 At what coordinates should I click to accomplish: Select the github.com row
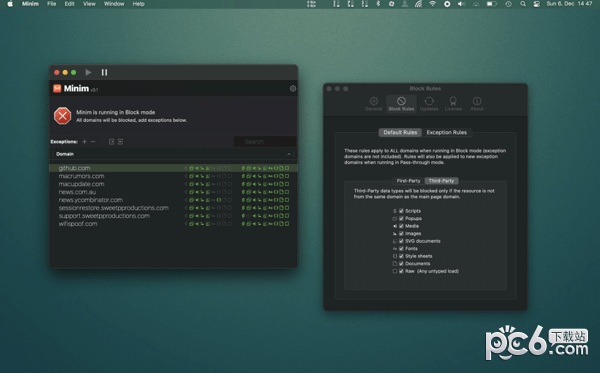pyautogui.click(x=173, y=168)
